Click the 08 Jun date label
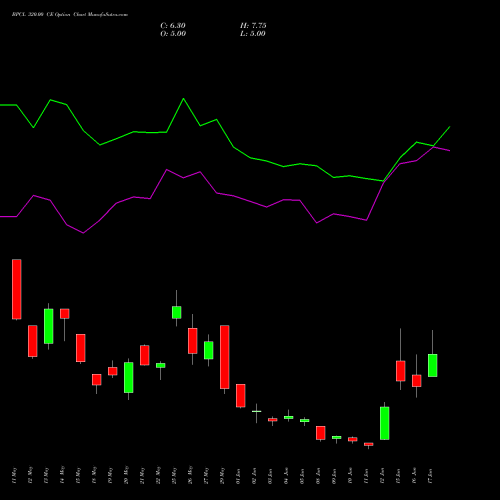500x500 pixels. [318, 476]
